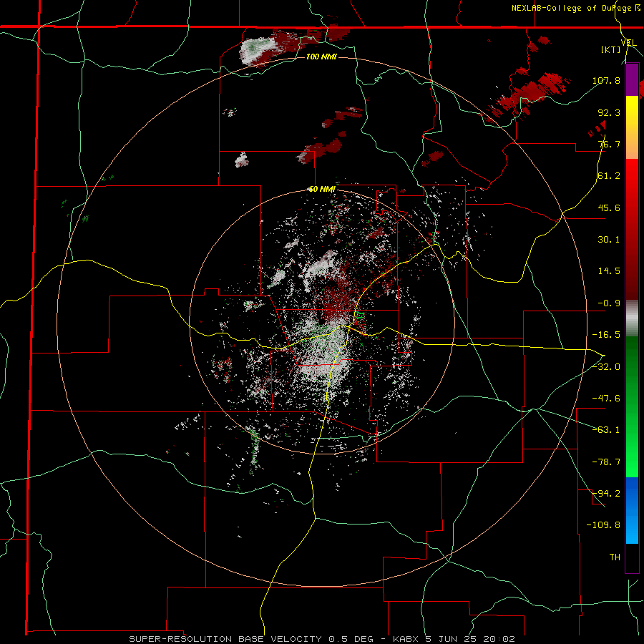The height and width of the screenshot is (644, 644).
Task: Click the 45.6 velocity scale value
Action: [x=609, y=208]
